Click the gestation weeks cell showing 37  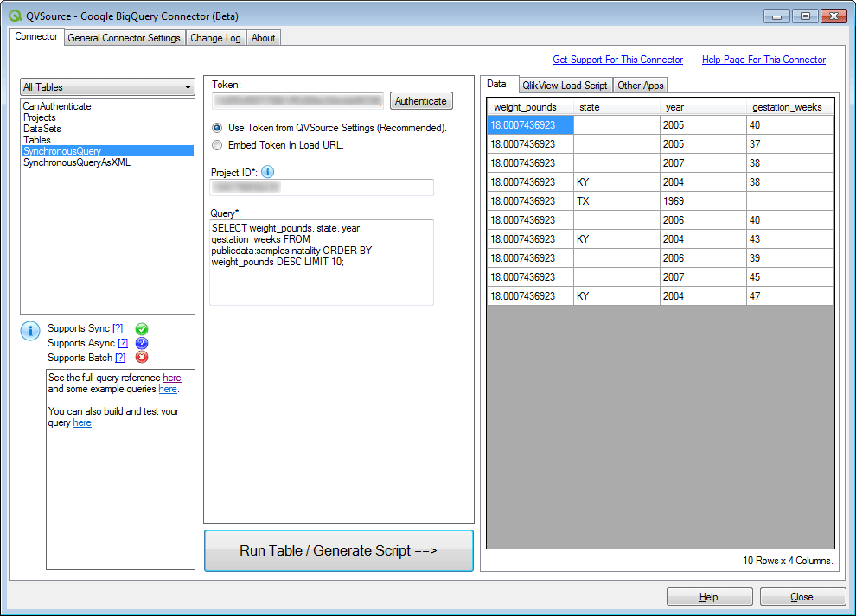click(790, 144)
